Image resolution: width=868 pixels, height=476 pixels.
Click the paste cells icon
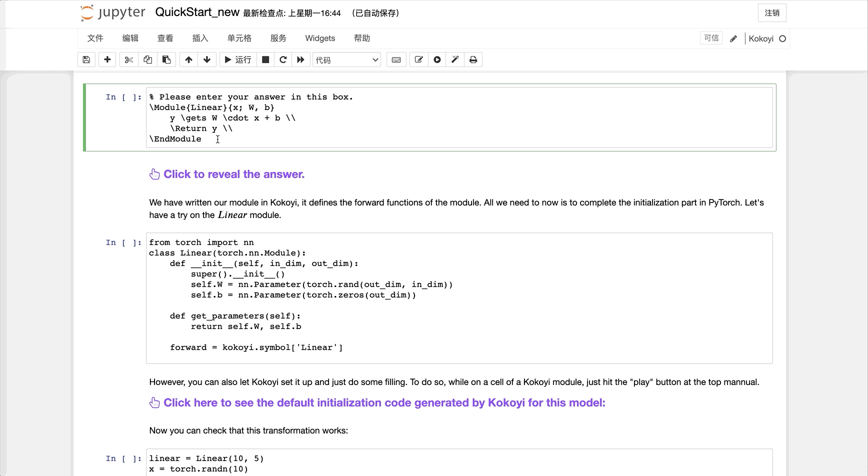[x=166, y=60]
